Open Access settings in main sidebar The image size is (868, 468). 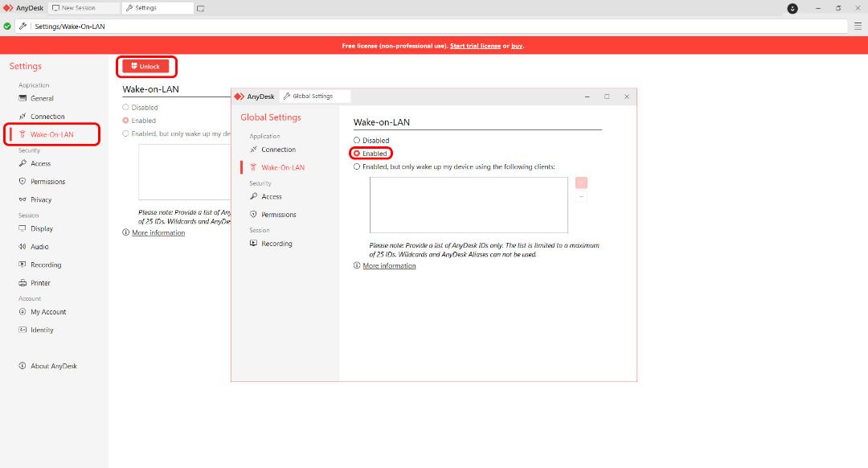coord(40,163)
